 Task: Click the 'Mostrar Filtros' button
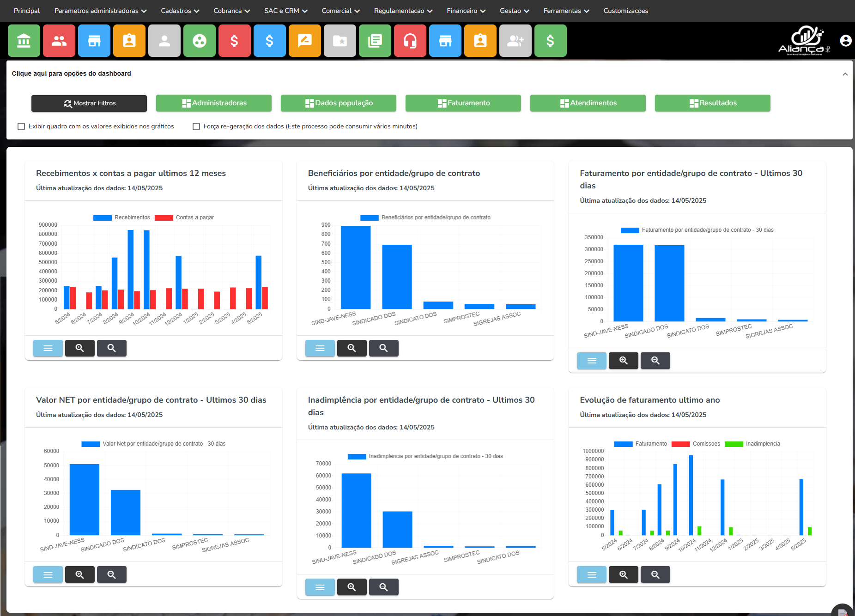89,103
